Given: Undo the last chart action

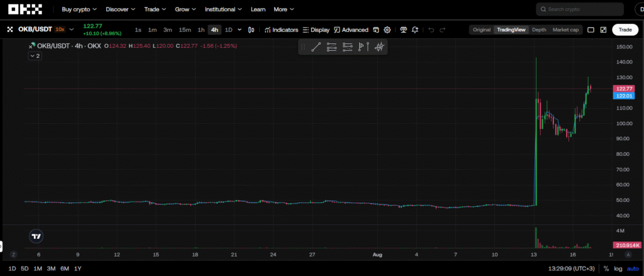Looking at the screenshot, I should coord(431,30).
